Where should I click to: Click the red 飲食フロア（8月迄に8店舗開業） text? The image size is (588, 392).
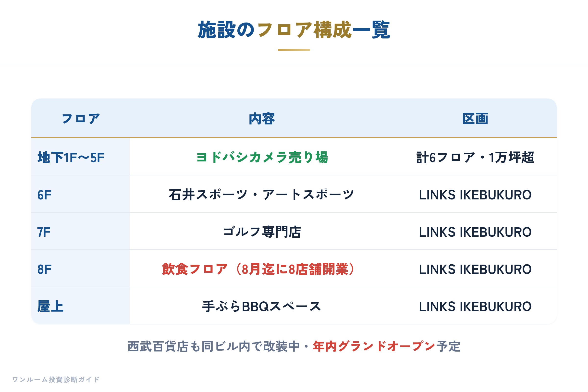coord(258,269)
